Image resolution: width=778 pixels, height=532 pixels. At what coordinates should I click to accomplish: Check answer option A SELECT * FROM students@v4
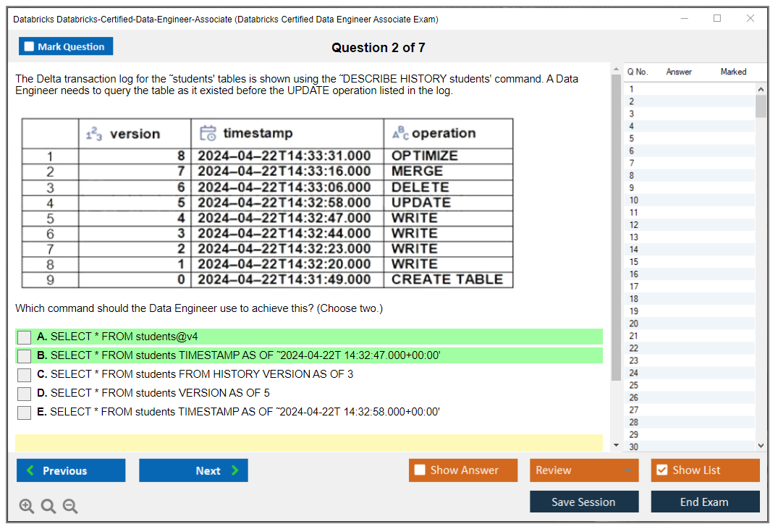(x=24, y=337)
